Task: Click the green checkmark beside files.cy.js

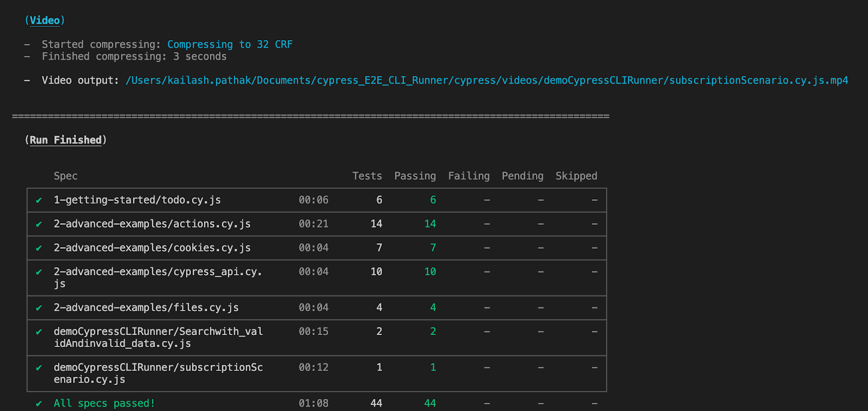Action: point(39,308)
